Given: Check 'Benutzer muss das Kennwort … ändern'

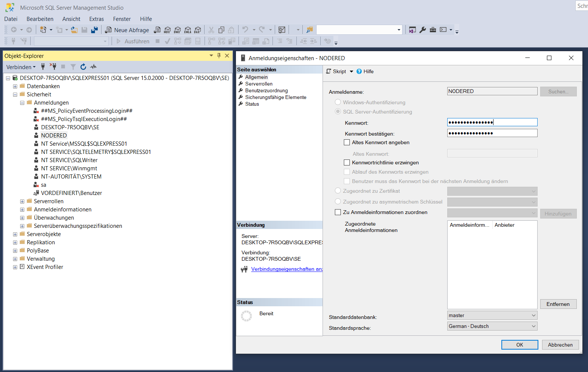Looking at the screenshot, I should click(x=347, y=181).
